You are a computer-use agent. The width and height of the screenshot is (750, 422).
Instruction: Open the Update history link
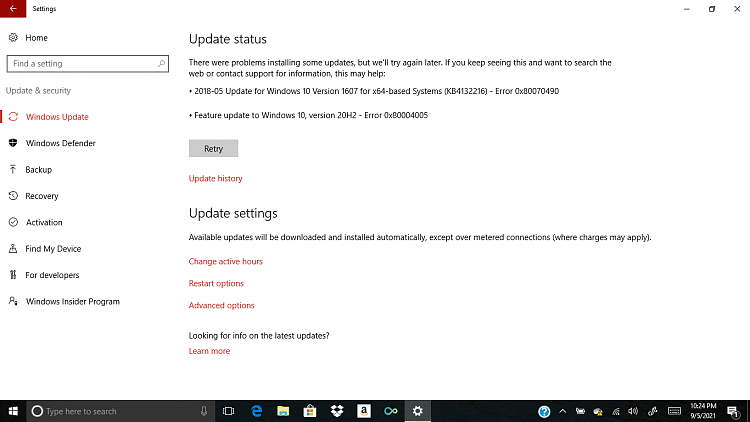pos(215,178)
